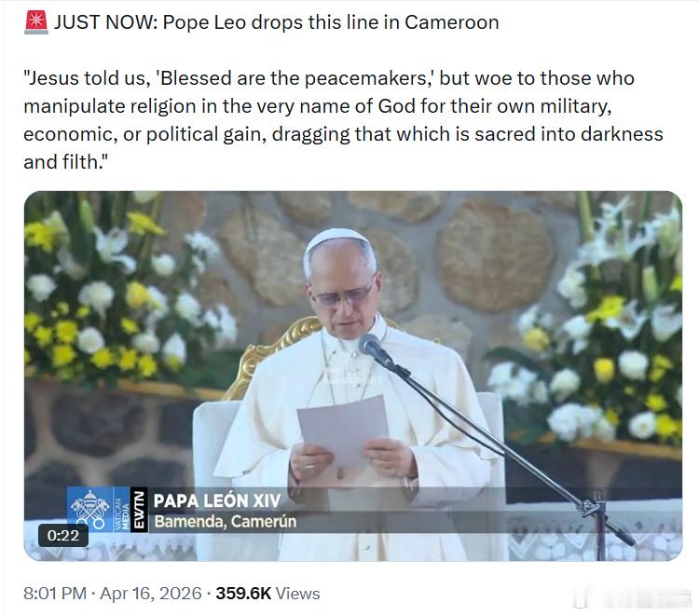Click the 0:22 video duration badge
The image size is (699, 616).
coord(63,535)
